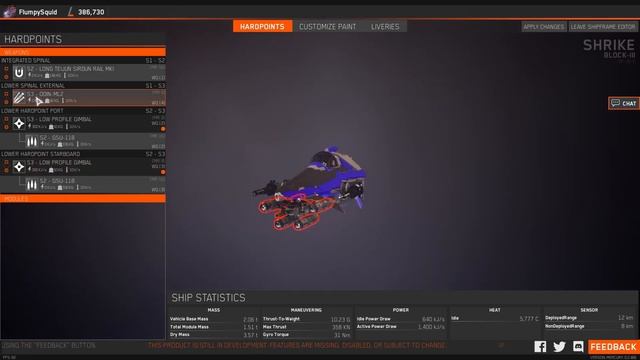The width and height of the screenshot is (640, 360).
Task: Click the Active Power Draw stat
Action: [x=401, y=327]
